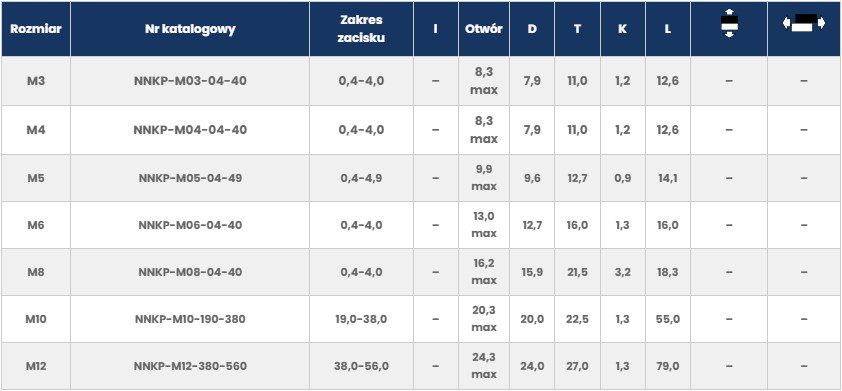Select the Nr katalogowy column header
842x391 pixels.
[x=190, y=29]
